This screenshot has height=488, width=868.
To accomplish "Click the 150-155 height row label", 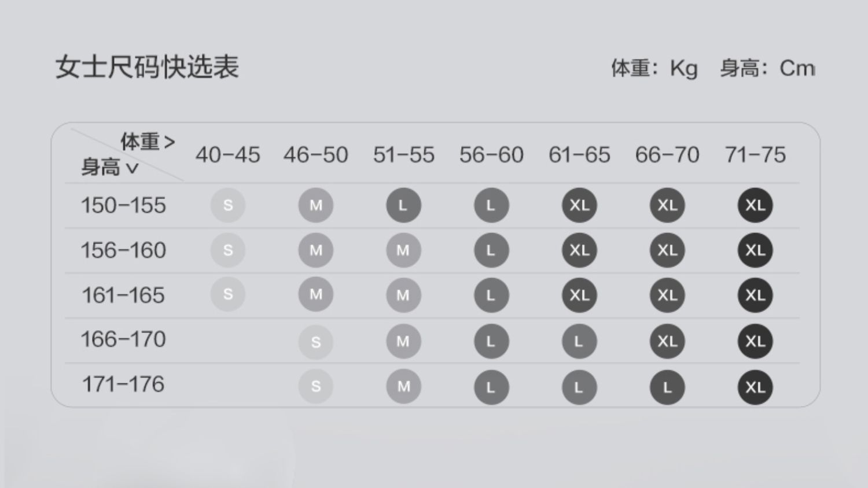I will pos(123,205).
